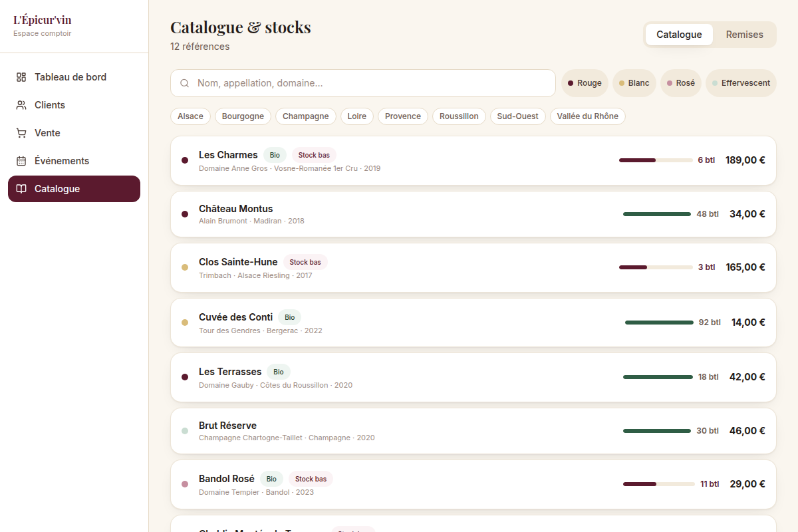Click the Catalogue book icon

pos(21,189)
